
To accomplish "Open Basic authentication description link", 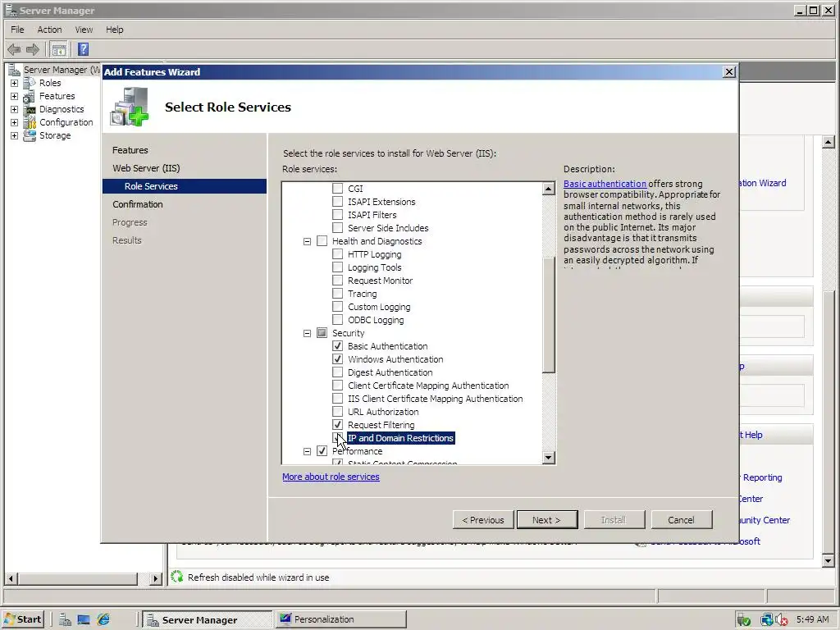I will pyautogui.click(x=605, y=184).
